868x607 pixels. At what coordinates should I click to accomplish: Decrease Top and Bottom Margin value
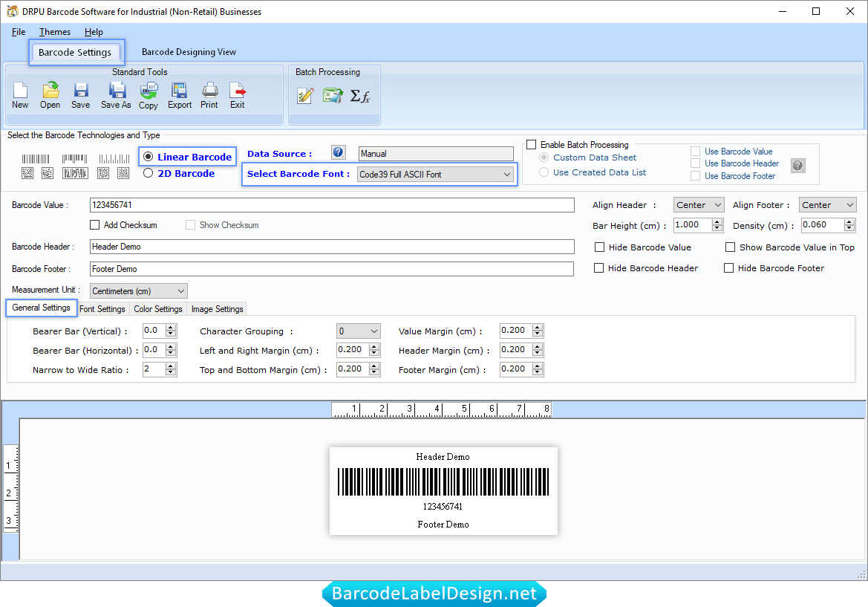pos(375,373)
